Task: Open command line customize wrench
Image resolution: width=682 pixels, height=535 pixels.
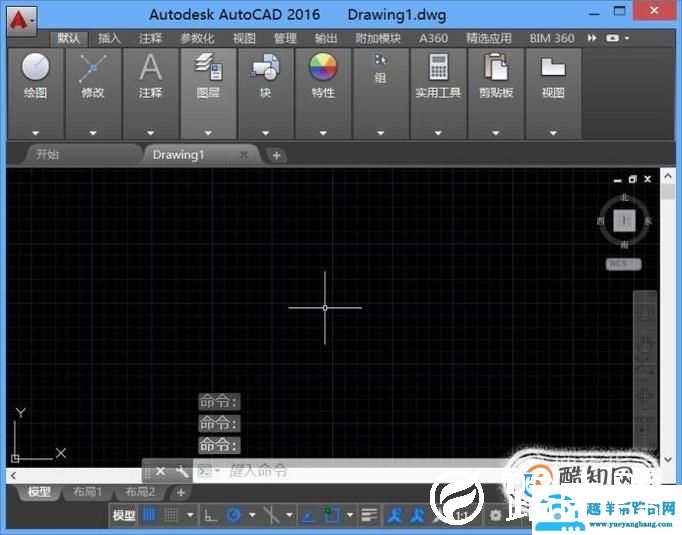Action: [x=182, y=471]
